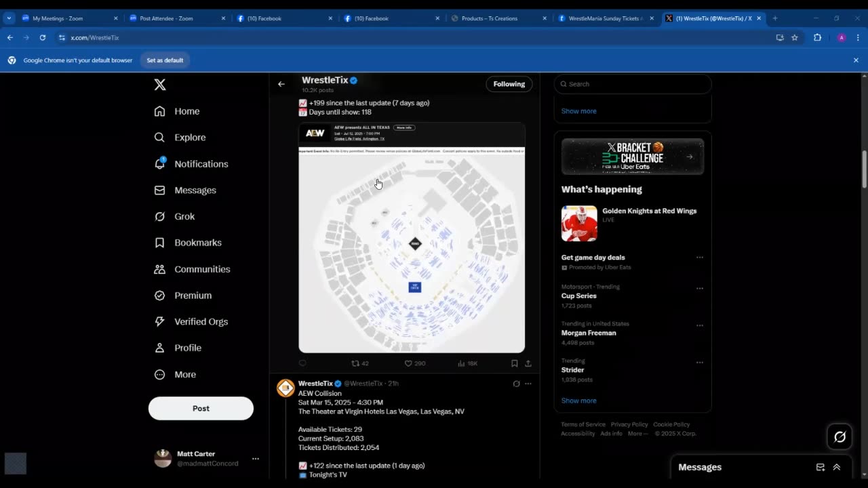
Task: Go back using profile back arrow
Action: point(281,84)
